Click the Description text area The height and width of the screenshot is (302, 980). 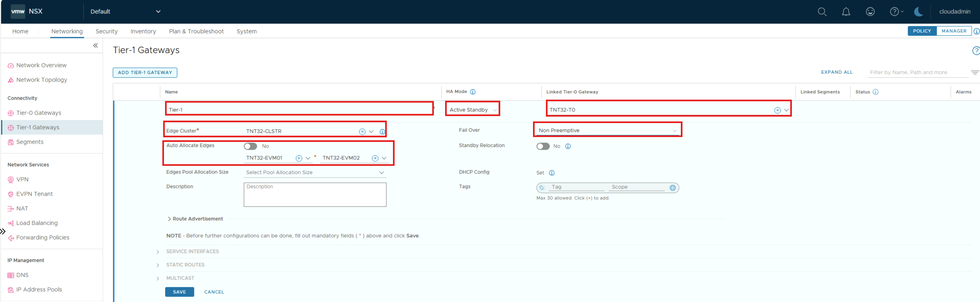tap(315, 195)
